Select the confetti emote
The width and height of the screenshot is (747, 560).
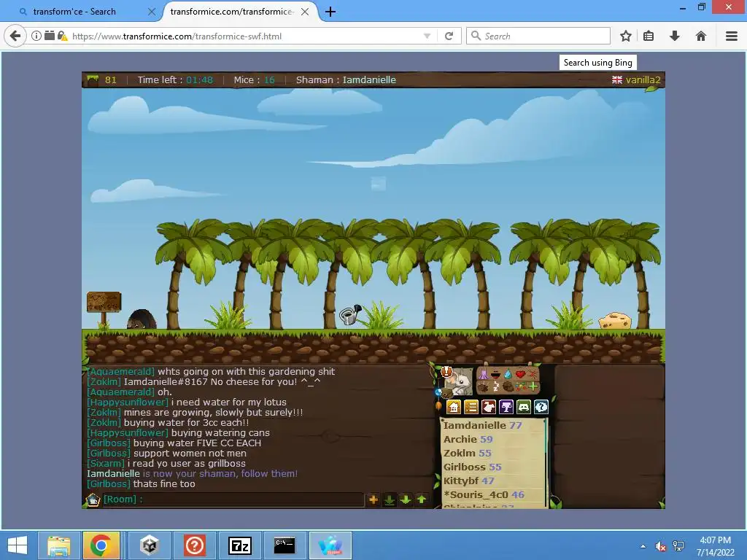[x=521, y=386]
